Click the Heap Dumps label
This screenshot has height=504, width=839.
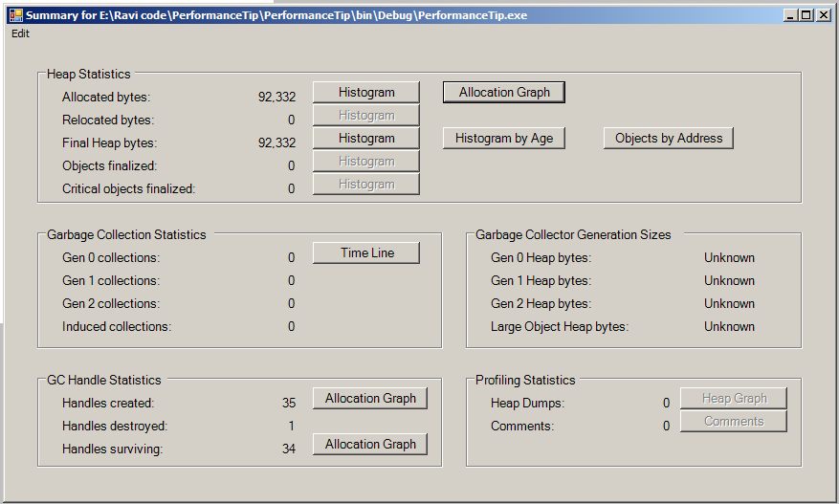pos(527,403)
